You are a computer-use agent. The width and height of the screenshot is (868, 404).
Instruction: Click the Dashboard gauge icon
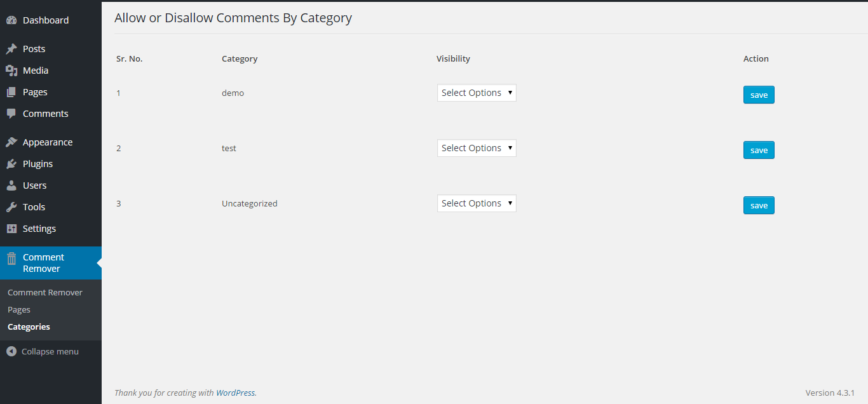click(11, 20)
